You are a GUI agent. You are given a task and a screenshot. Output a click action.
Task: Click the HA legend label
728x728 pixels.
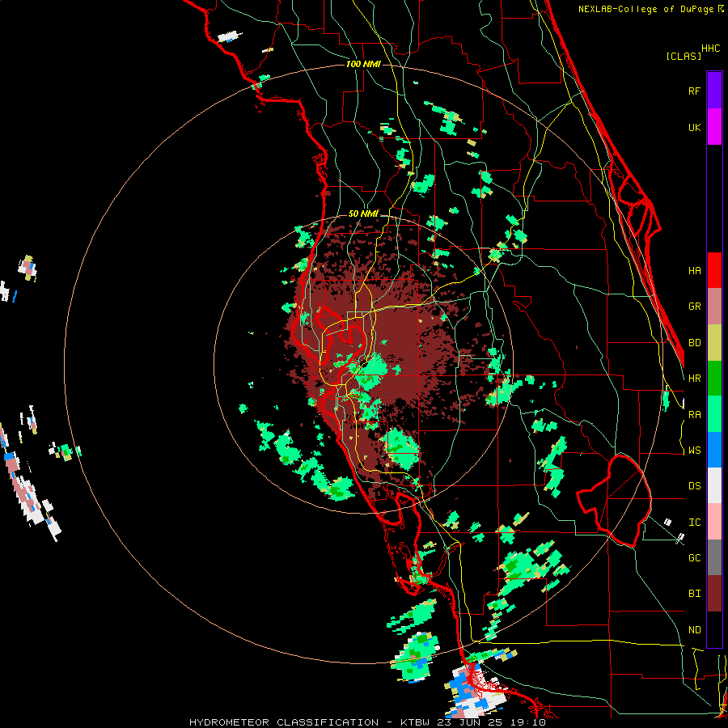[694, 270]
